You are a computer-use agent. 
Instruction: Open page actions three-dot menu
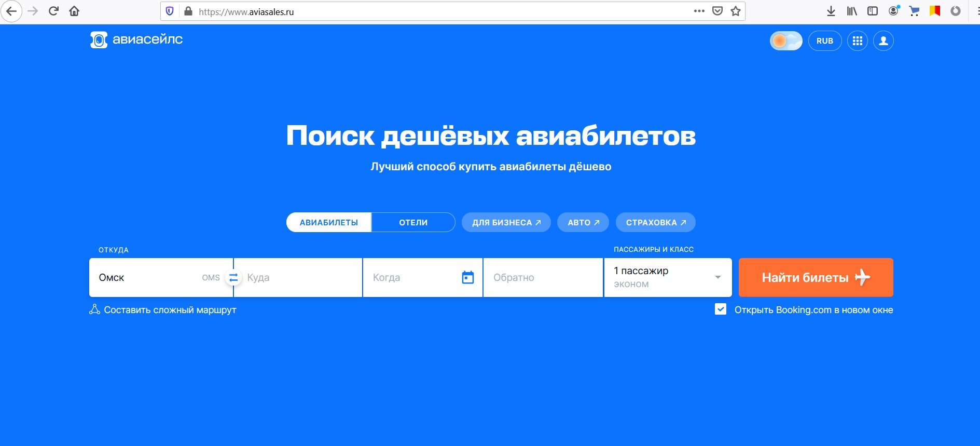coord(699,11)
